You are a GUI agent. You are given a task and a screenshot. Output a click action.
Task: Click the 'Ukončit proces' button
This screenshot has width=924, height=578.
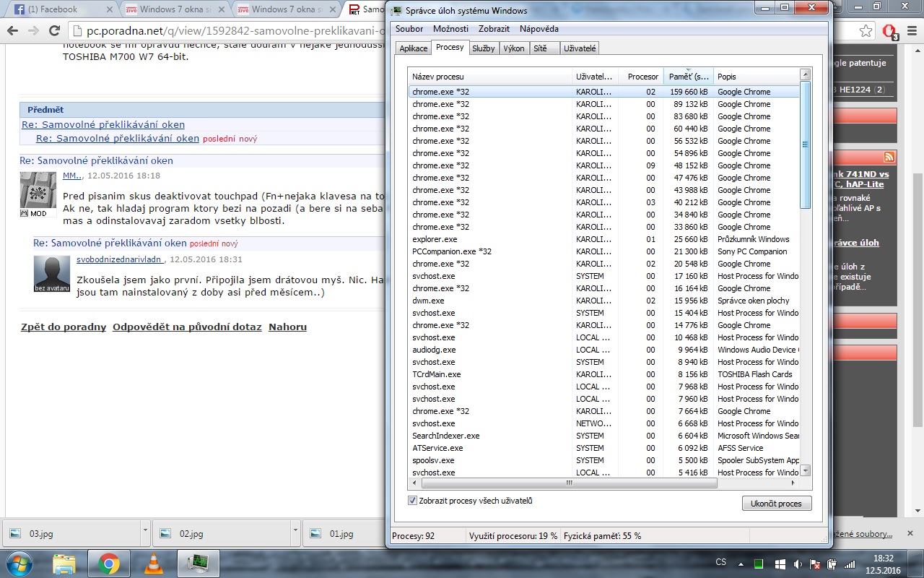pos(776,504)
